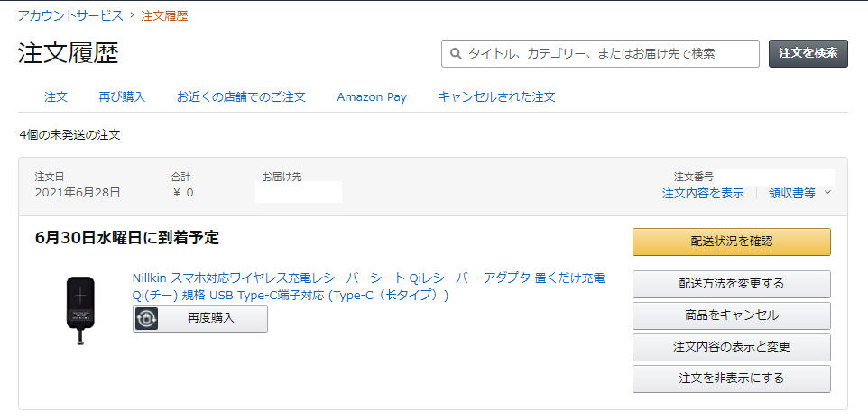Open 注文内容の表示と変更
868x420 pixels.
point(731,347)
